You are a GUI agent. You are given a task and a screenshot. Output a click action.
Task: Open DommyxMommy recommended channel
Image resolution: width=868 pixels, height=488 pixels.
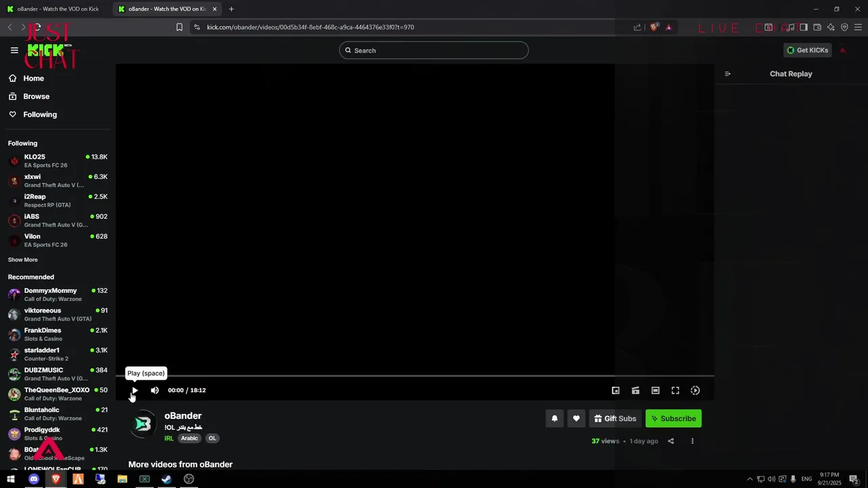coord(58,294)
